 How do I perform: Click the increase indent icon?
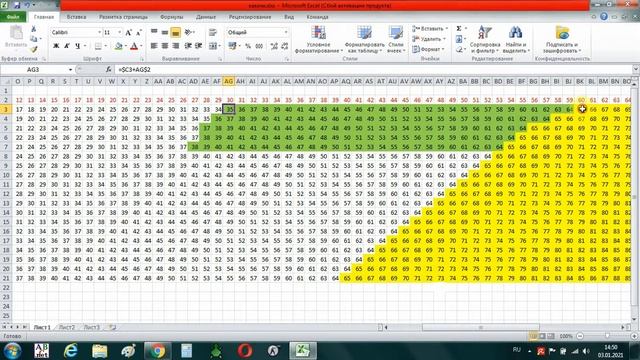(x=198, y=46)
